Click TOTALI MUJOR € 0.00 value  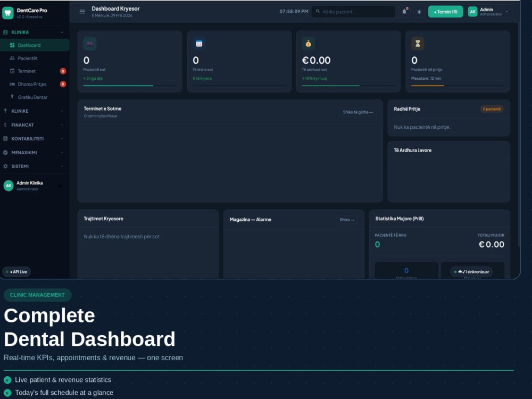tap(491, 244)
